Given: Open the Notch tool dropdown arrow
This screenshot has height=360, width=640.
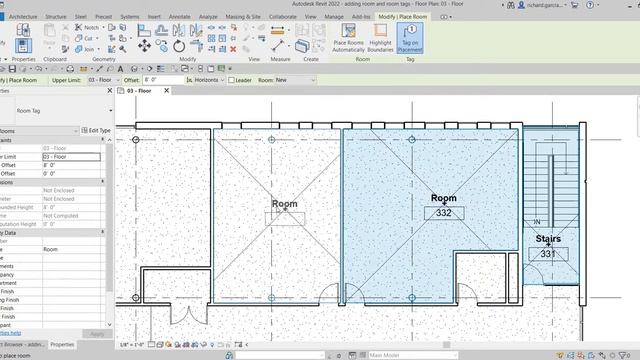Looking at the screenshot, I should coord(104,27).
